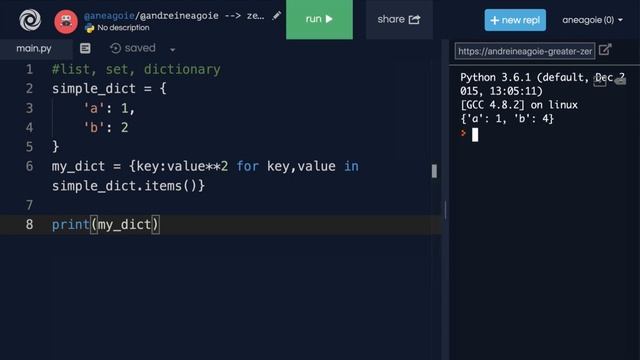640x360 pixels.
Task: Click the 'for' keyword on line 6
Action: point(248,166)
